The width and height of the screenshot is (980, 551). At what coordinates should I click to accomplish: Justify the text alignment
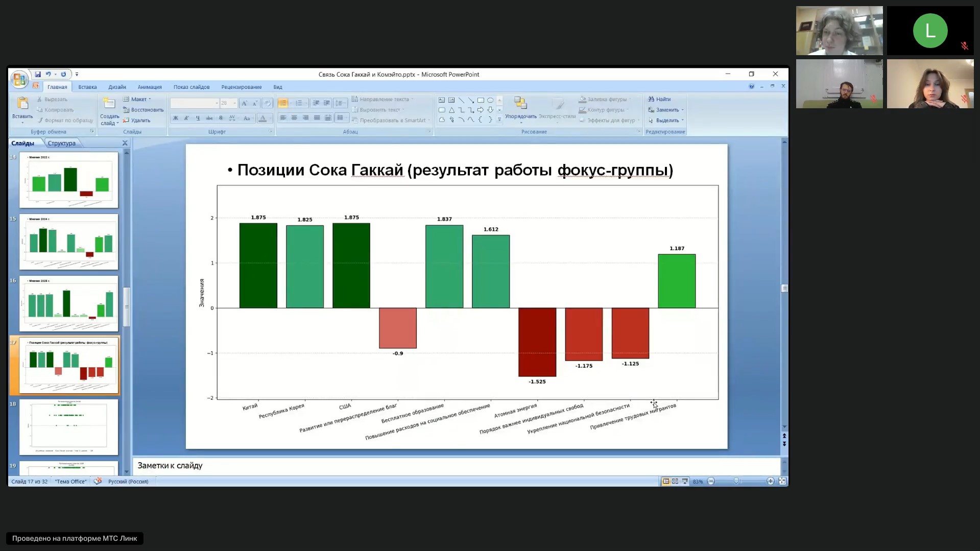pos(317,118)
